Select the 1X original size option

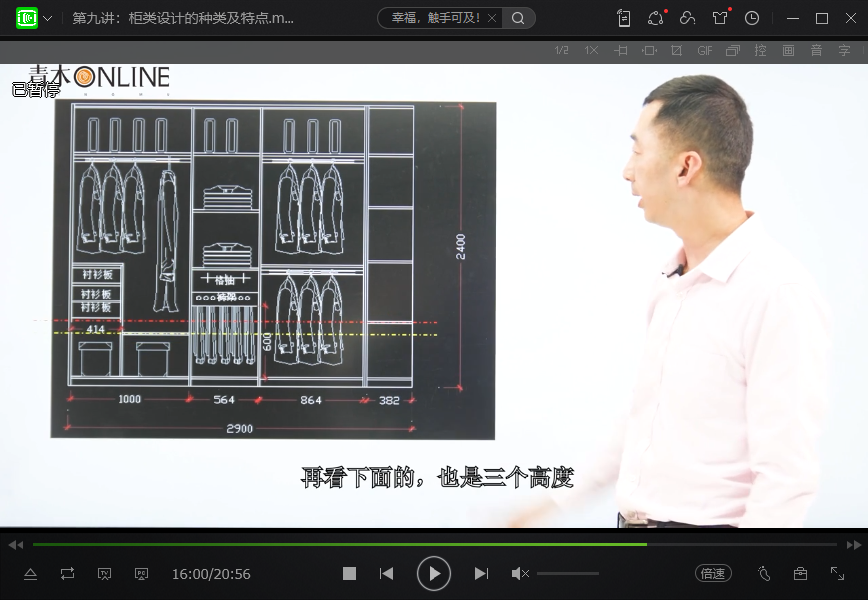pyautogui.click(x=591, y=50)
